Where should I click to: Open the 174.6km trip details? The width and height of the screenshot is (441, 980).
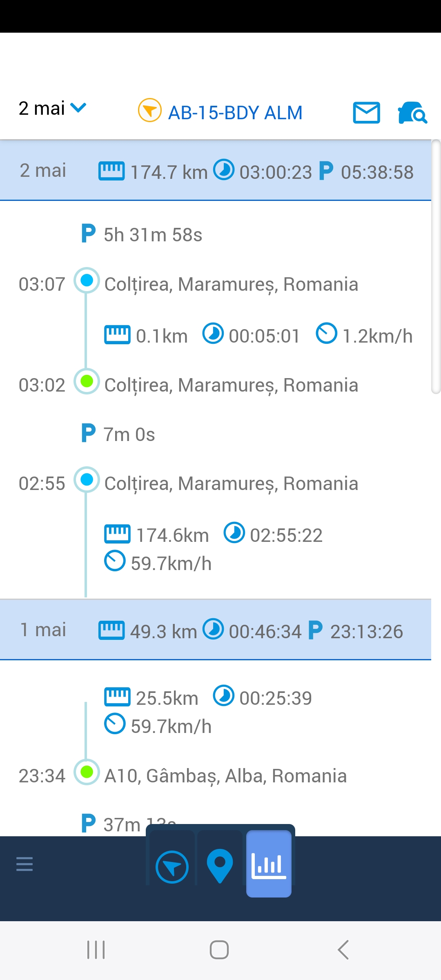(172, 535)
